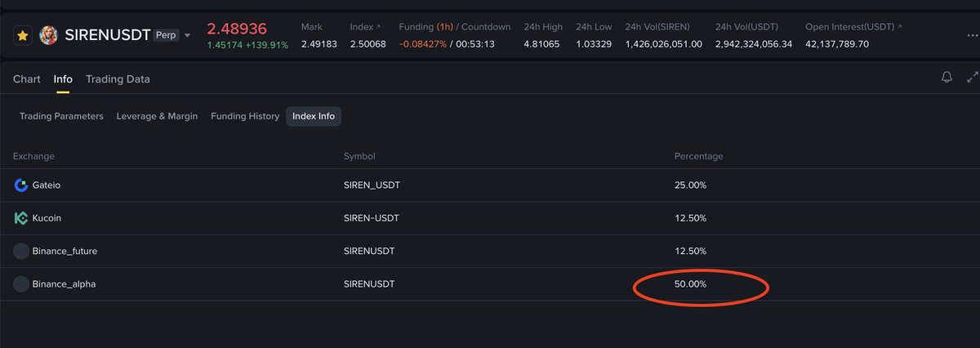Image resolution: width=980 pixels, height=348 pixels.
Task: Open the Trading Parameters section
Action: coord(61,116)
